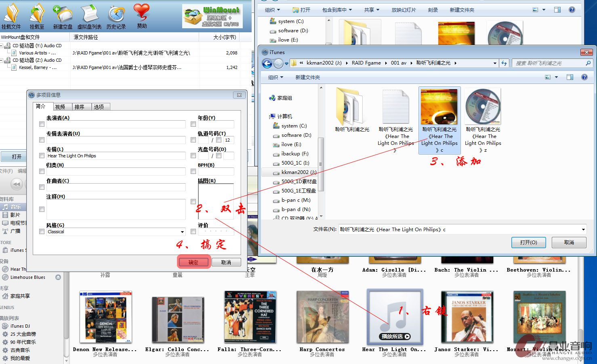
Task: Open 共享 dropdown in Explorer window
Action: 372,10
